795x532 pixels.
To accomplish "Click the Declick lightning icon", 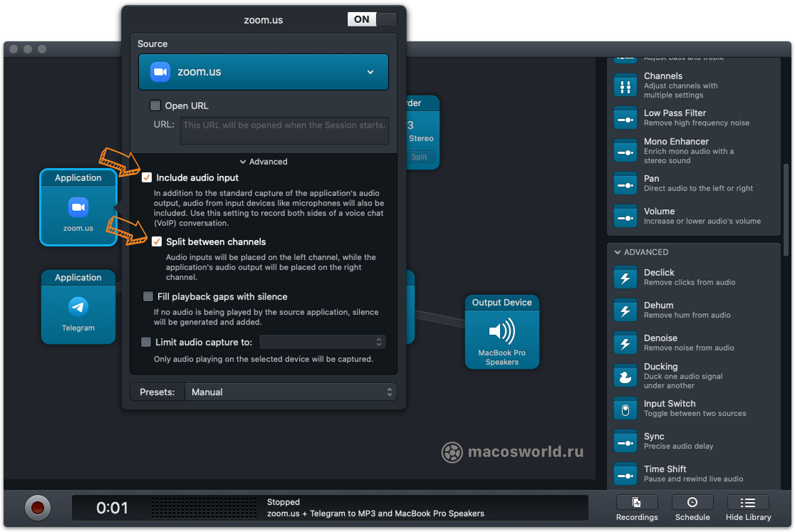I will pyautogui.click(x=625, y=277).
